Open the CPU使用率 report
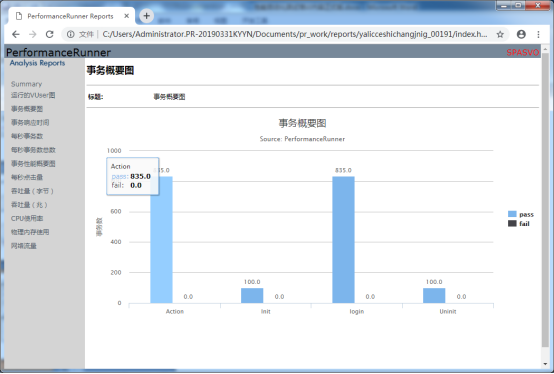554x374 pixels. tap(27, 219)
